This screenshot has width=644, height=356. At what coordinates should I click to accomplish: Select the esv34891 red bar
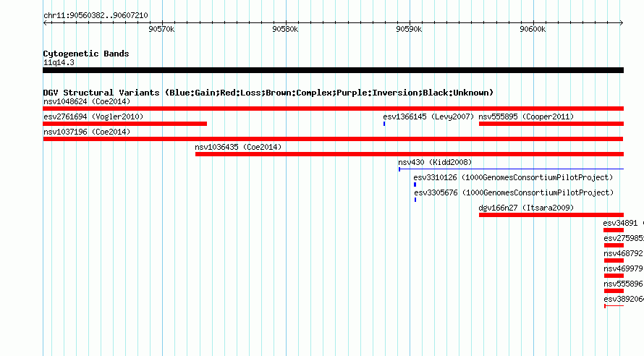614,230
